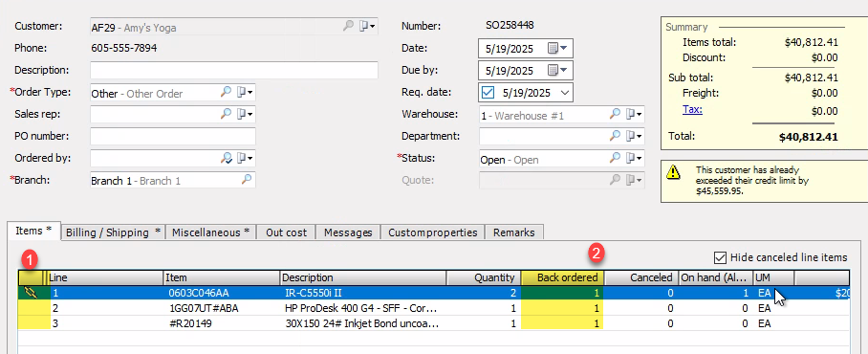
Task: Open calendar picker for Date field
Action: [x=557, y=48]
